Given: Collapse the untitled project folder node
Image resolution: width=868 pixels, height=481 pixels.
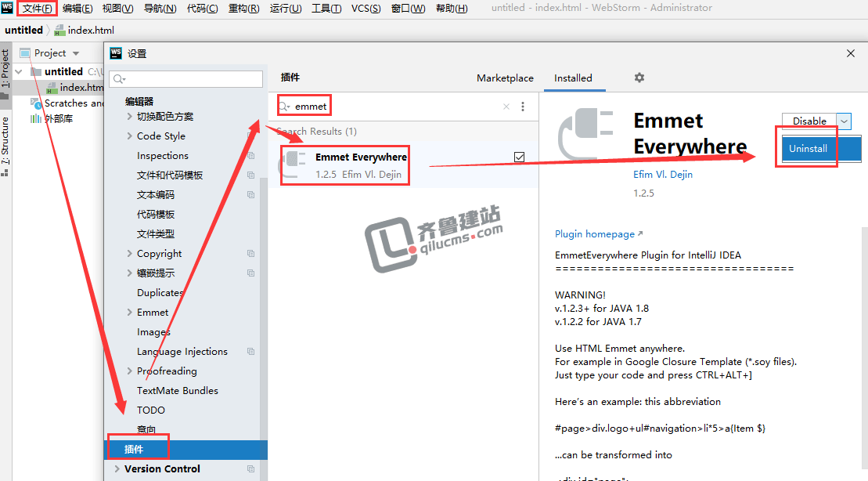Looking at the screenshot, I should [x=19, y=71].
